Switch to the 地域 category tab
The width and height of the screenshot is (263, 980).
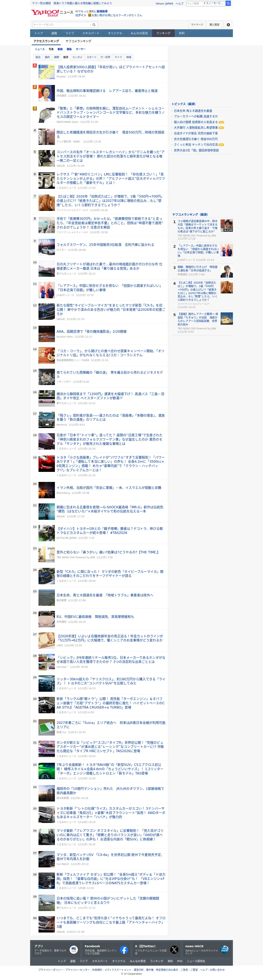click(129, 57)
